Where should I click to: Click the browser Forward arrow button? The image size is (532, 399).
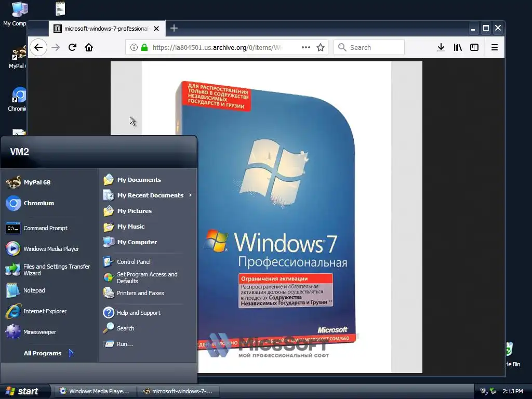point(55,47)
